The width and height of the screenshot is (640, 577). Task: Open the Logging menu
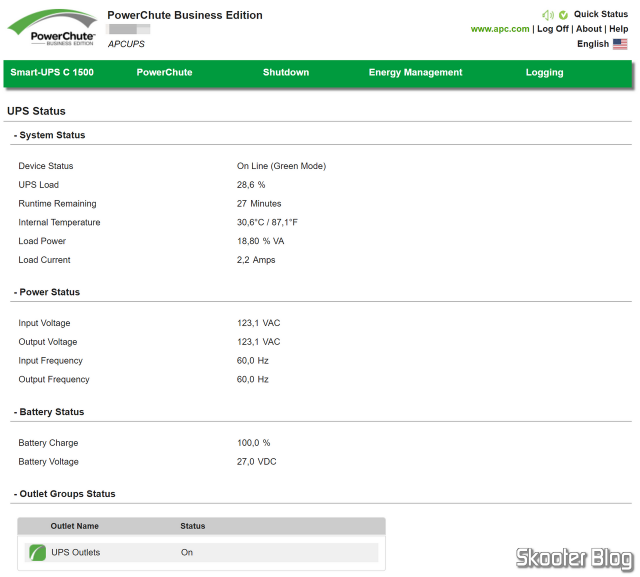(x=544, y=73)
